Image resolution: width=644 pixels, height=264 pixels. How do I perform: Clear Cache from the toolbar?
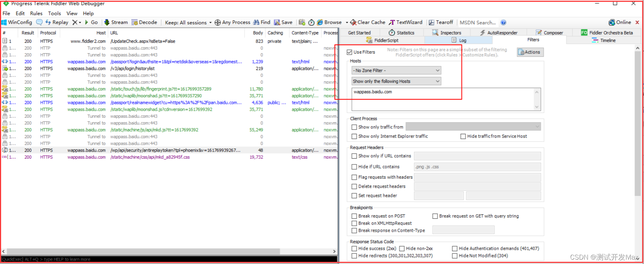click(368, 22)
